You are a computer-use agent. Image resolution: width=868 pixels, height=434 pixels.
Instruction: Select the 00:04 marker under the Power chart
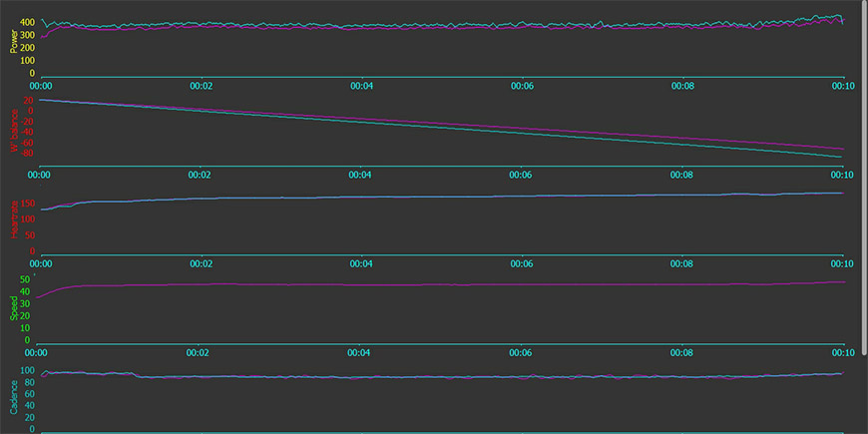point(360,86)
